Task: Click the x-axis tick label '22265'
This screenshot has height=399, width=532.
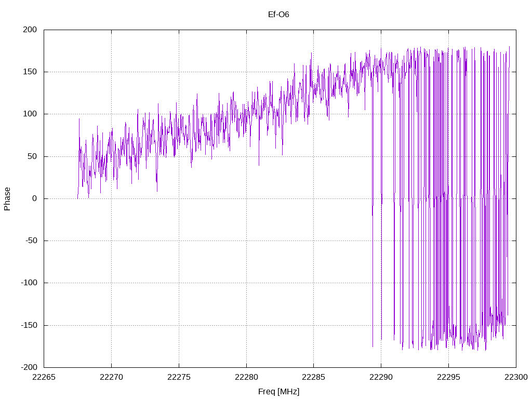Action: [x=44, y=377]
